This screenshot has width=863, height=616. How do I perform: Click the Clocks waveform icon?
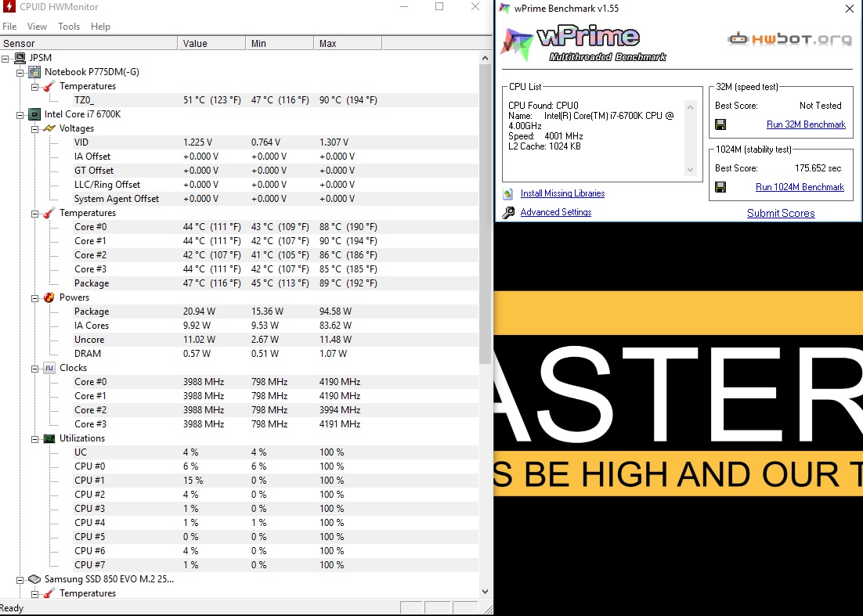pyautogui.click(x=49, y=368)
